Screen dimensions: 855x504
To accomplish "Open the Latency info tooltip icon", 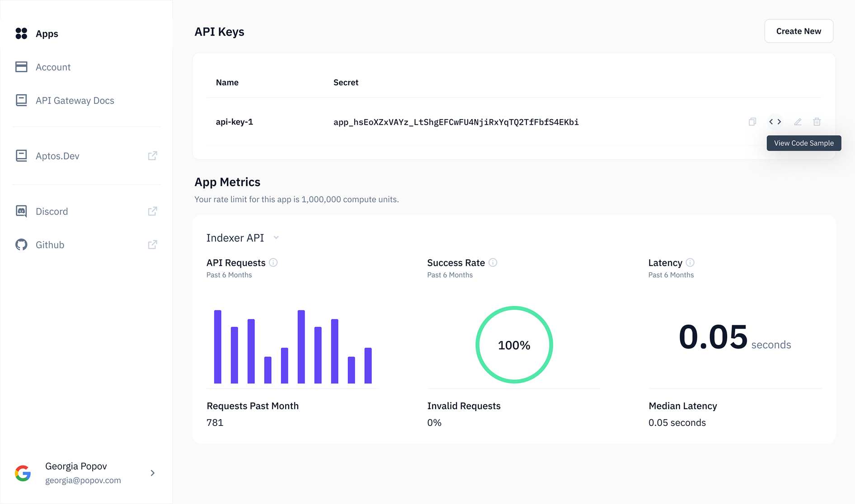I will pyautogui.click(x=690, y=262).
